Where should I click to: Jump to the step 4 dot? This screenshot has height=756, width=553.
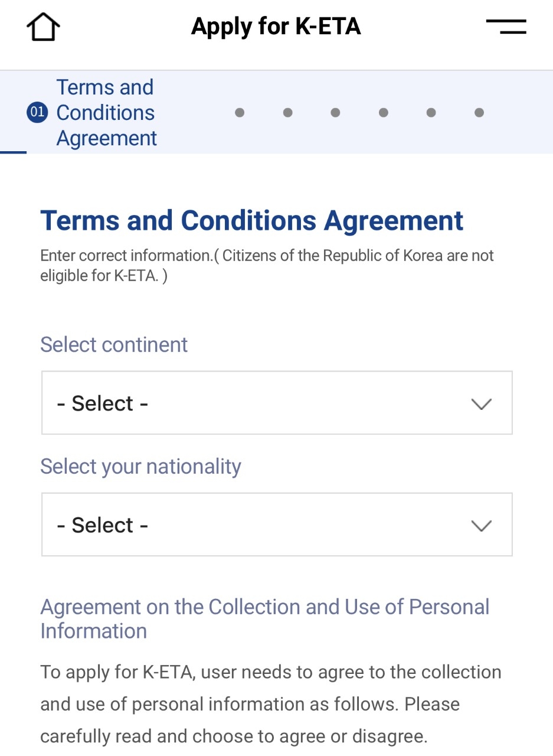coord(335,112)
